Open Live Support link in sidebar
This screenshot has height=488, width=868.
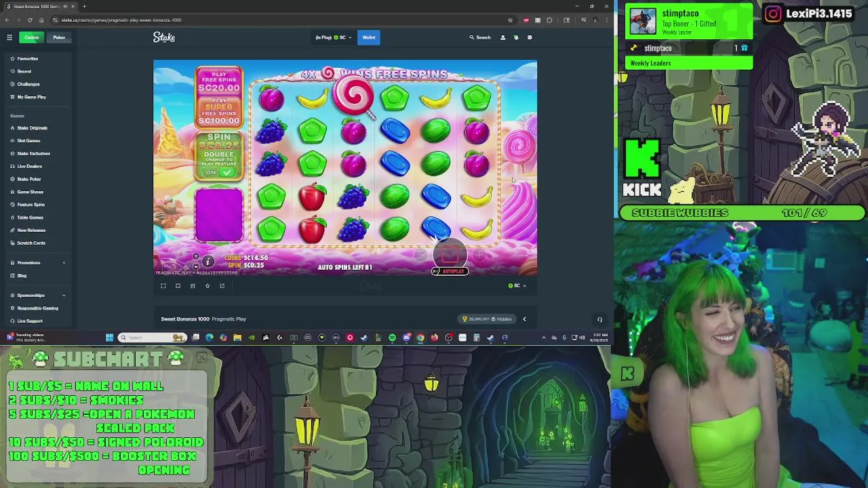(30, 321)
